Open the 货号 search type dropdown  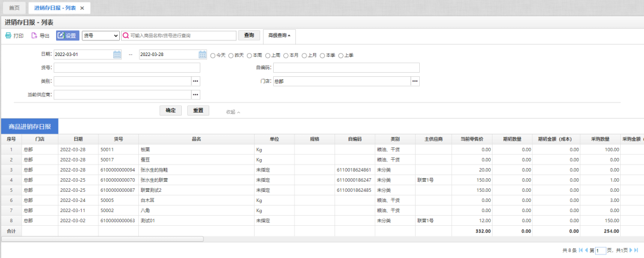point(100,36)
